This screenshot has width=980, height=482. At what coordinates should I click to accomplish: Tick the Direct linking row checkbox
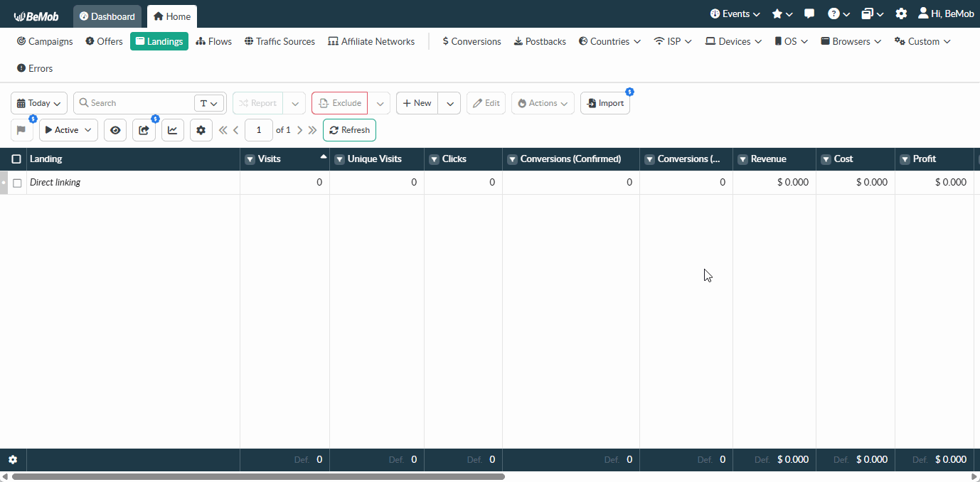[x=17, y=183]
